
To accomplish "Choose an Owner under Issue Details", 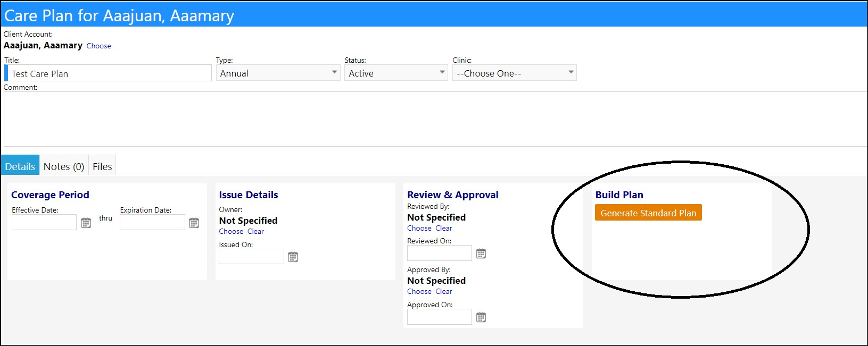I will (231, 231).
